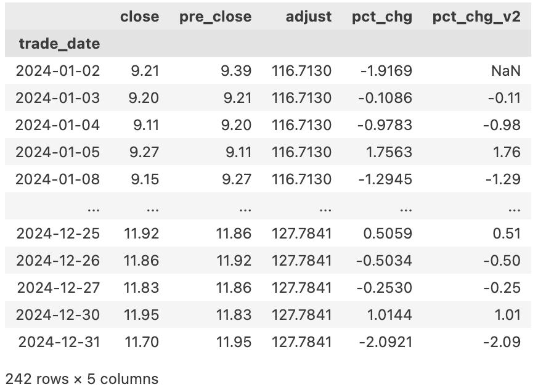Click the NaN cell in pct_chg_v2
This screenshot has width=546, height=392.
[505, 71]
